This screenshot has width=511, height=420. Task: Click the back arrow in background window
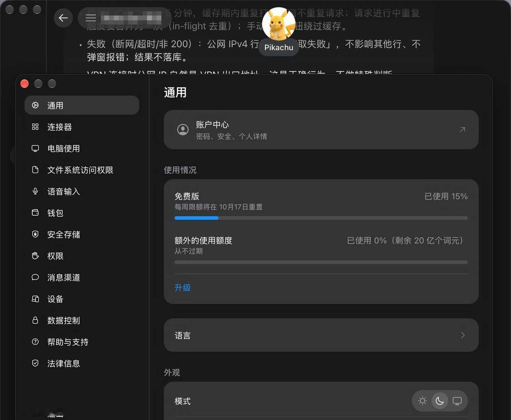coord(63,18)
